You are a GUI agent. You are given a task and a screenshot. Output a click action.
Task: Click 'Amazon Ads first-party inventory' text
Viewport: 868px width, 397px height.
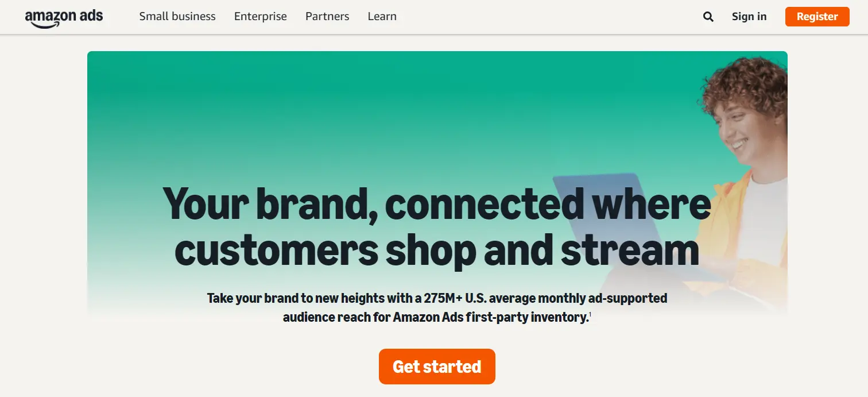click(x=491, y=317)
